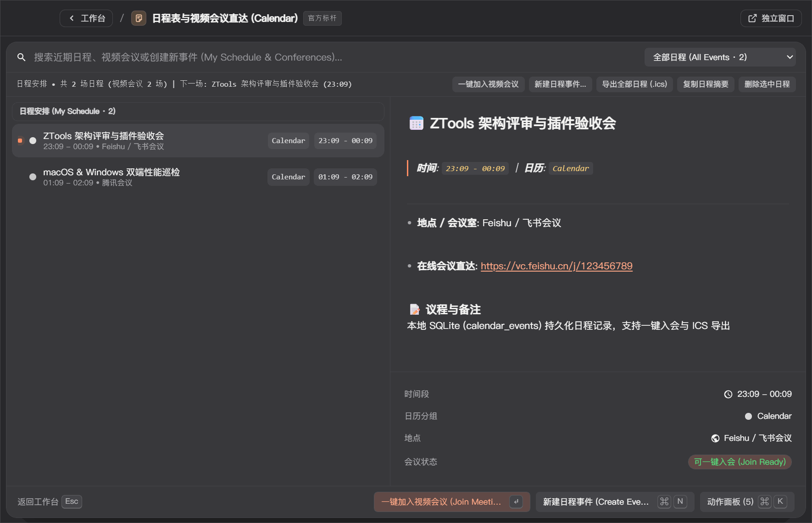Click the search magnifier icon
812x523 pixels.
21,57
